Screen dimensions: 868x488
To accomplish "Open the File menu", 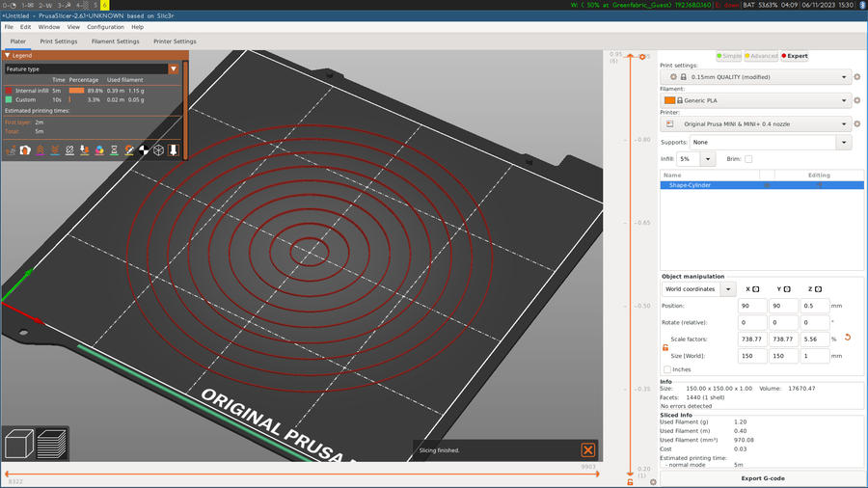I will point(9,27).
